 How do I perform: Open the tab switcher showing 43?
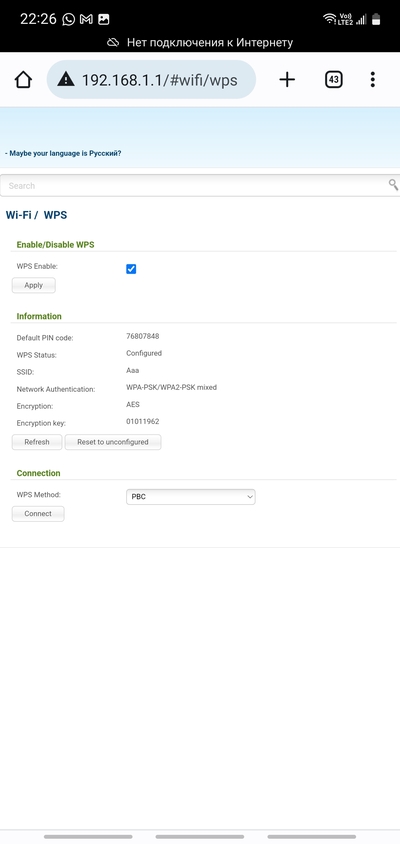[x=334, y=80]
